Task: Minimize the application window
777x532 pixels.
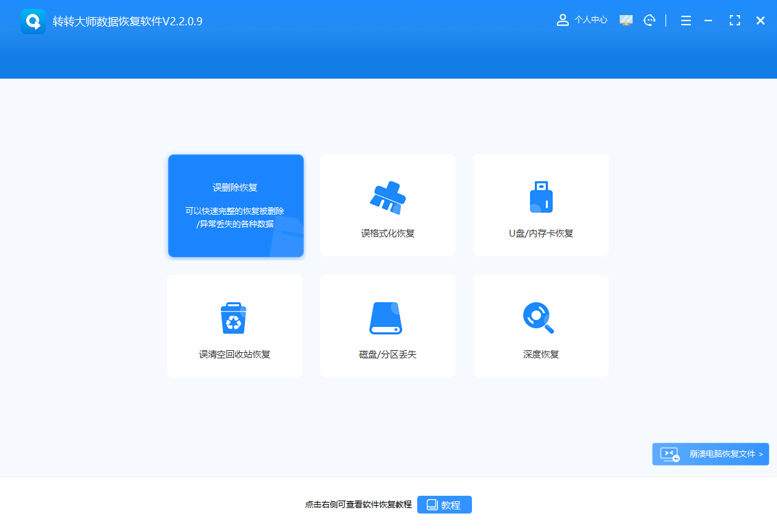Action: [x=708, y=21]
